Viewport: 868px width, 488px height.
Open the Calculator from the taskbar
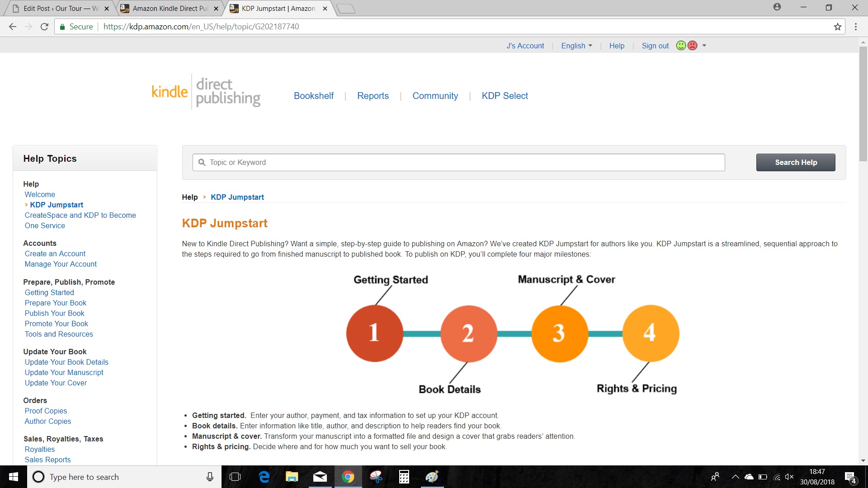404,477
